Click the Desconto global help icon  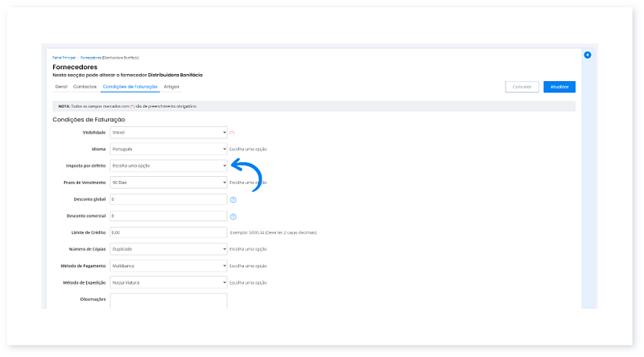click(233, 199)
